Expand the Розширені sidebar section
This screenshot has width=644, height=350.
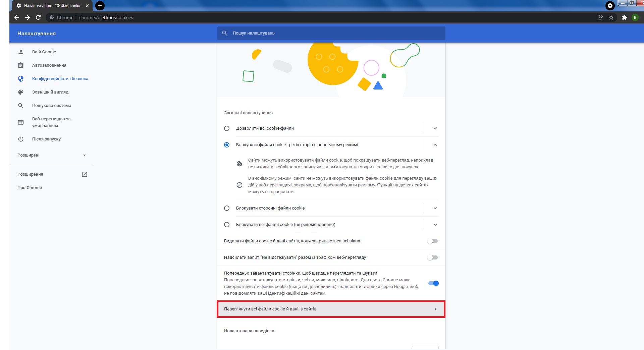pyautogui.click(x=51, y=155)
